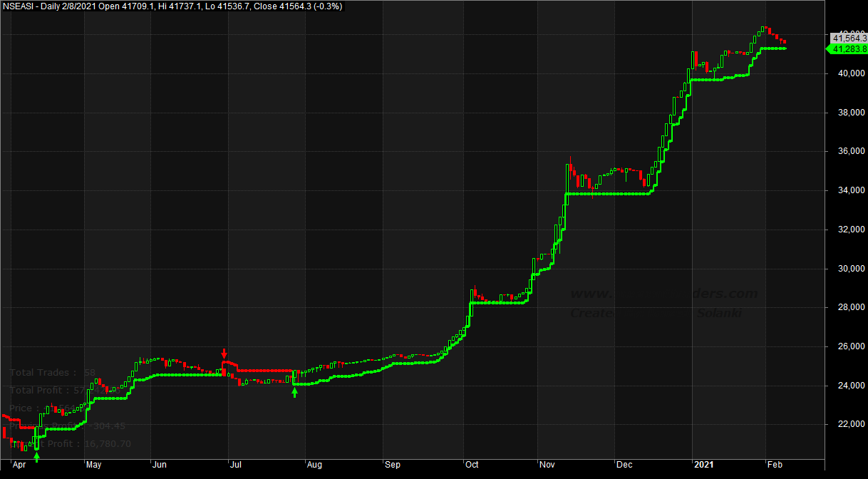The width and height of the screenshot is (868, 479).
Task: Click the Aug label on the date axis
Action: pyautogui.click(x=314, y=464)
